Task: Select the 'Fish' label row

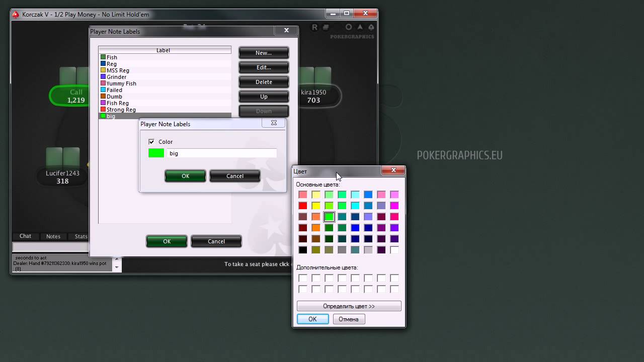Action: pos(165,57)
